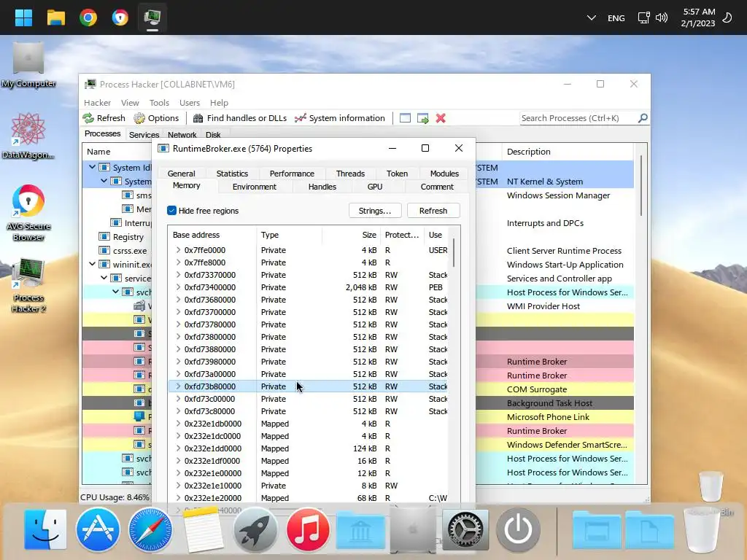The height and width of the screenshot is (560, 747).
Task: Switch to the Threads tab in Properties
Action: click(x=350, y=174)
